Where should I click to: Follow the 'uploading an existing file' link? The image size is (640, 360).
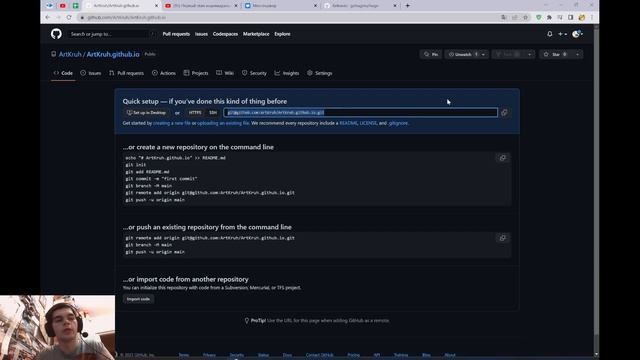223,123
